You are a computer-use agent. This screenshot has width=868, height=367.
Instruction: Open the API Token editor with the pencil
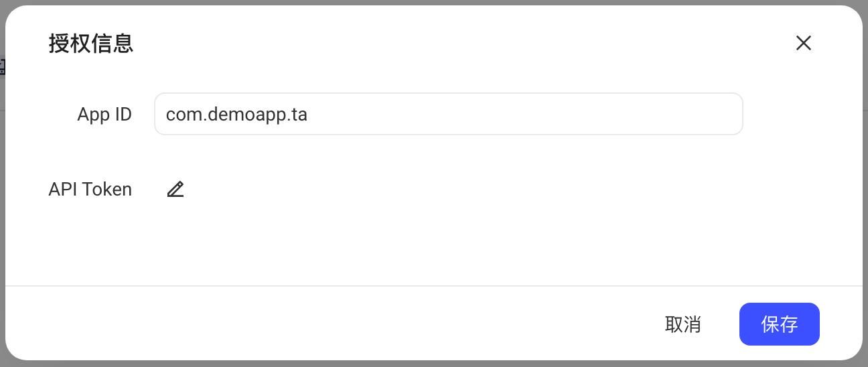175,190
